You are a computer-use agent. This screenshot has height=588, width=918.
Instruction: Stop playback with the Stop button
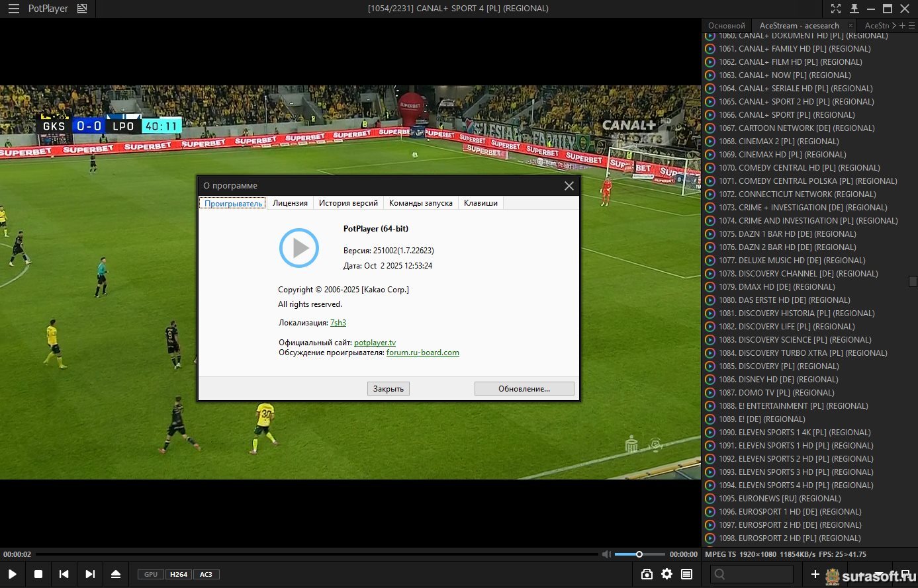38,574
